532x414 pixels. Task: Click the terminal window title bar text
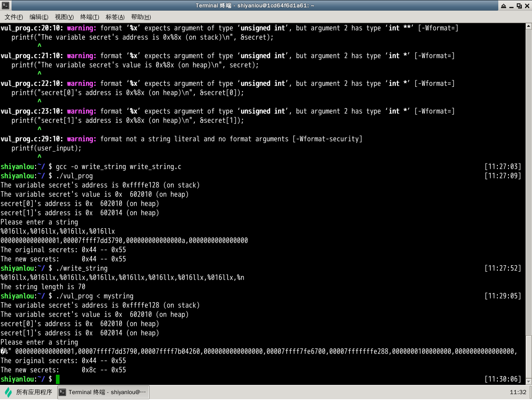(x=261, y=6)
